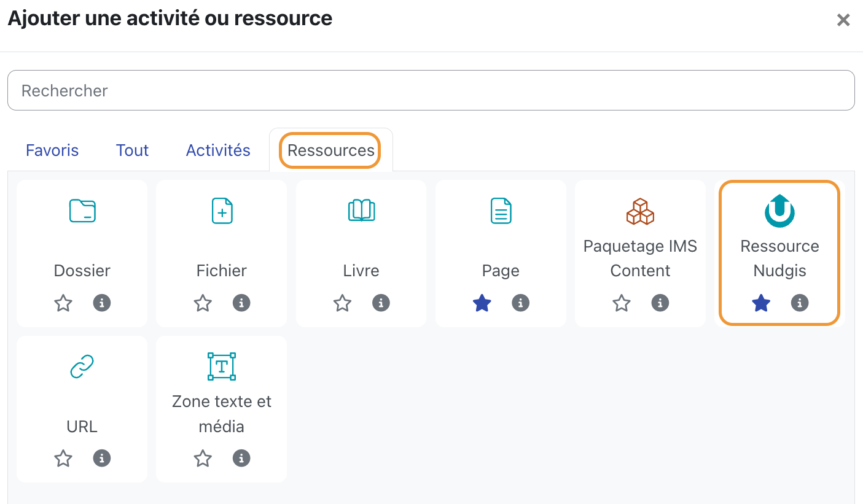Star URL as favorite
863x504 pixels.
point(63,458)
